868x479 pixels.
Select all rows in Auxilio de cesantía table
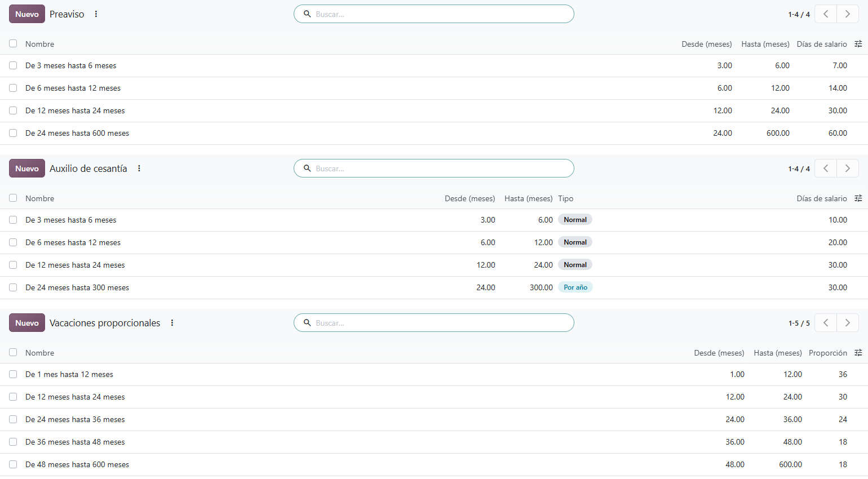pyautogui.click(x=13, y=198)
